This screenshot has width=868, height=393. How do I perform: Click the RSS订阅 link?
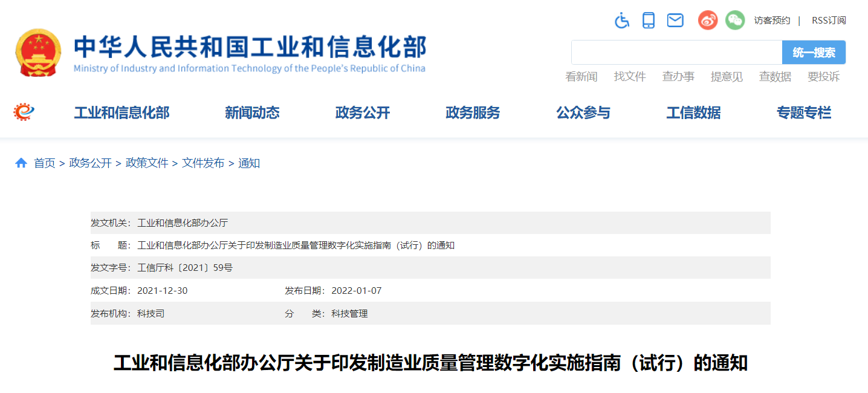(829, 21)
